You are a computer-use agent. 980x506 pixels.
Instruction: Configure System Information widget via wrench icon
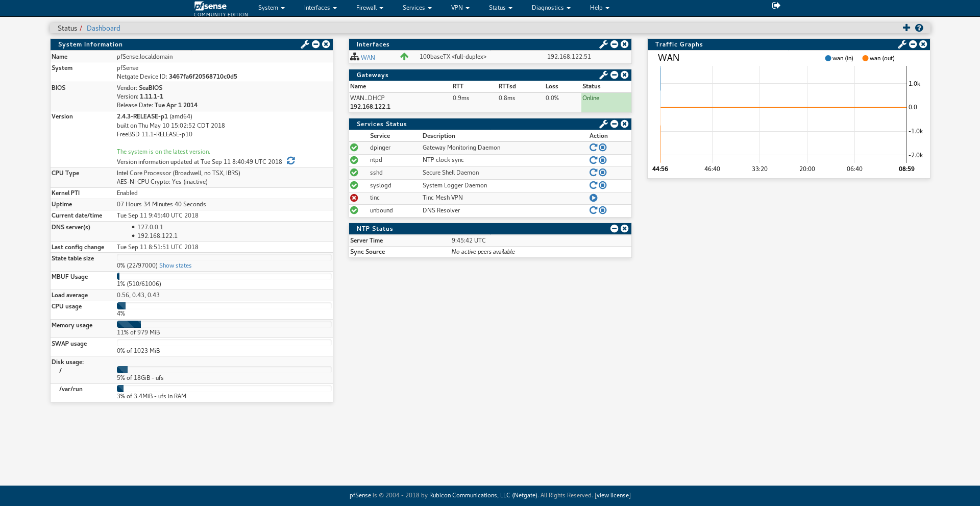305,44
